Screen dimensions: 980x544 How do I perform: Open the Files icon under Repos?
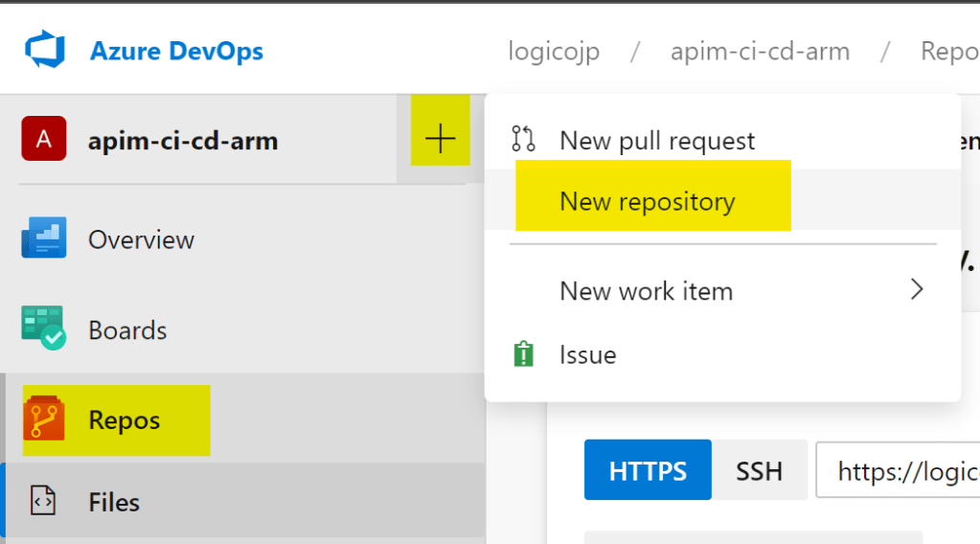coord(44,502)
